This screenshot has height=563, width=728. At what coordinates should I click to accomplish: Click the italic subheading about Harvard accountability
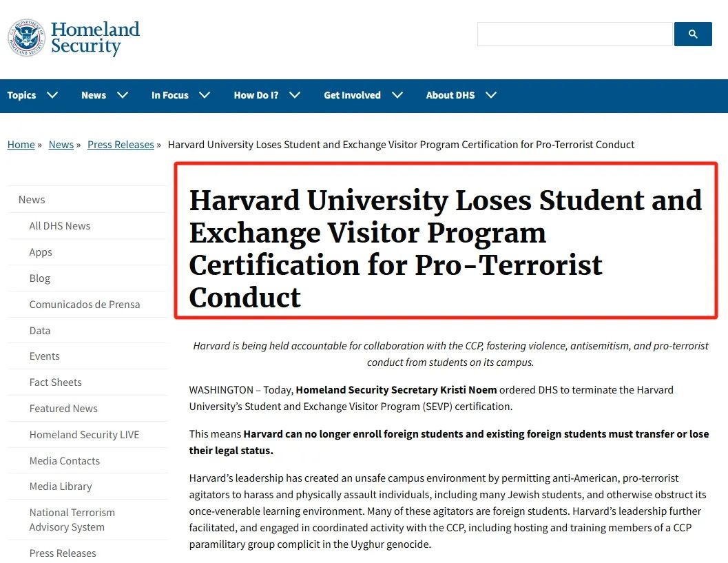(x=450, y=354)
